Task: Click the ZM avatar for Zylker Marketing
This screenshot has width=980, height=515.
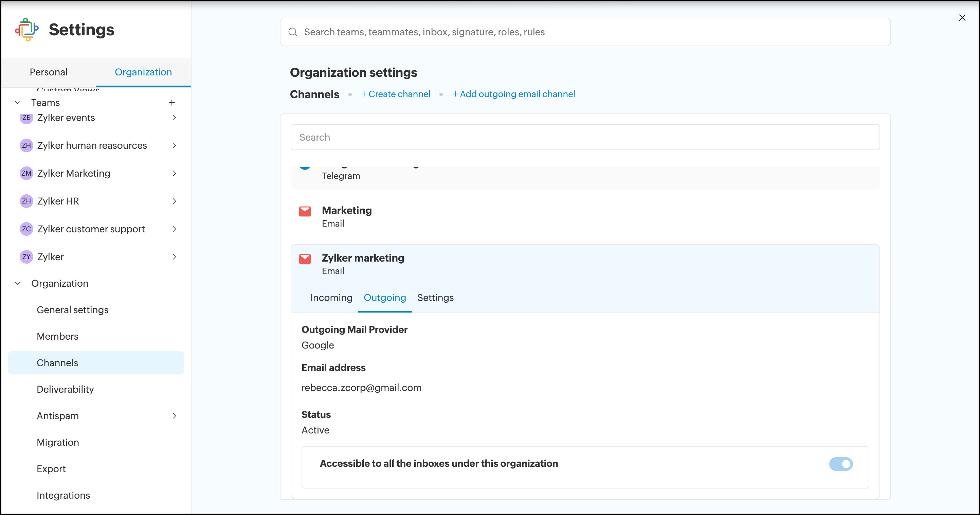Action: pyautogui.click(x=26, y=173)
